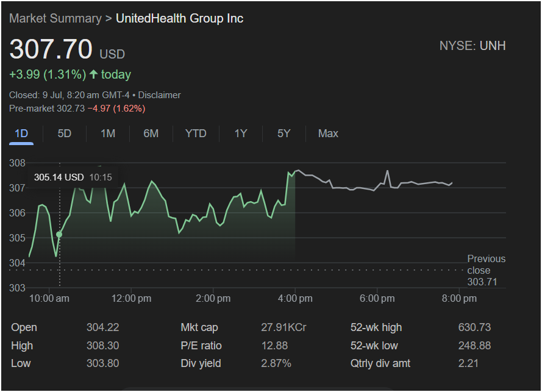Screen dimensions: 542x392
Task: Click the Mkt cap value 27.91KCr
Action: pyautogui.click(x=283, y=327)
